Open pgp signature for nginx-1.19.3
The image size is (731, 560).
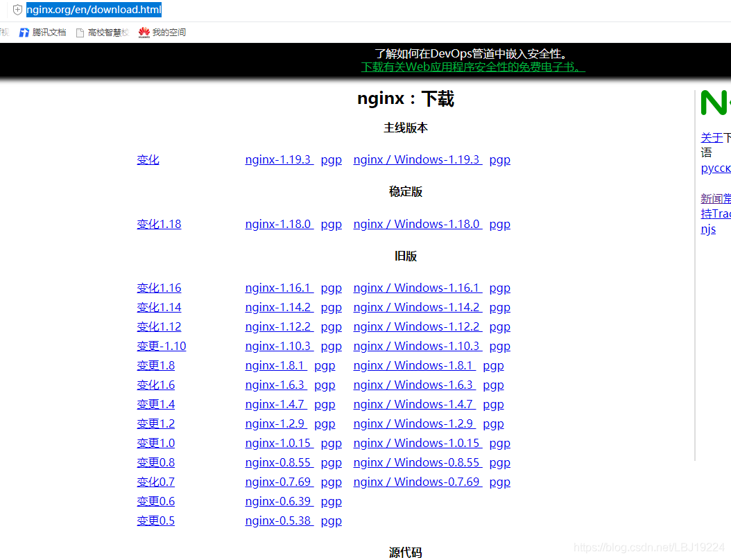click(x=331, y=160)
